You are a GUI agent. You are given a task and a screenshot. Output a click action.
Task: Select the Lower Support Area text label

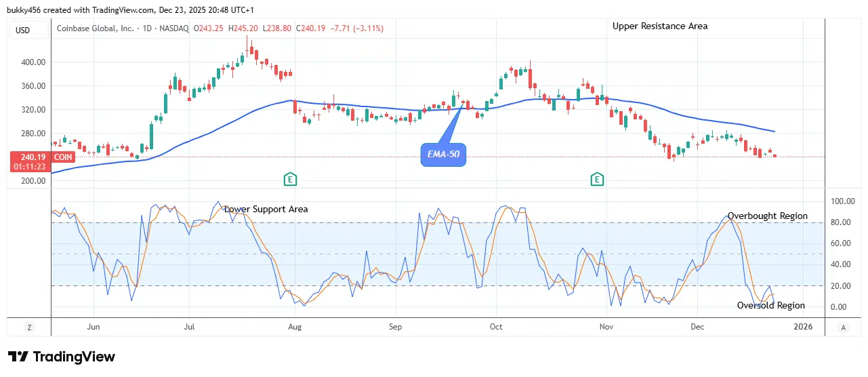[x=266, y=209]
